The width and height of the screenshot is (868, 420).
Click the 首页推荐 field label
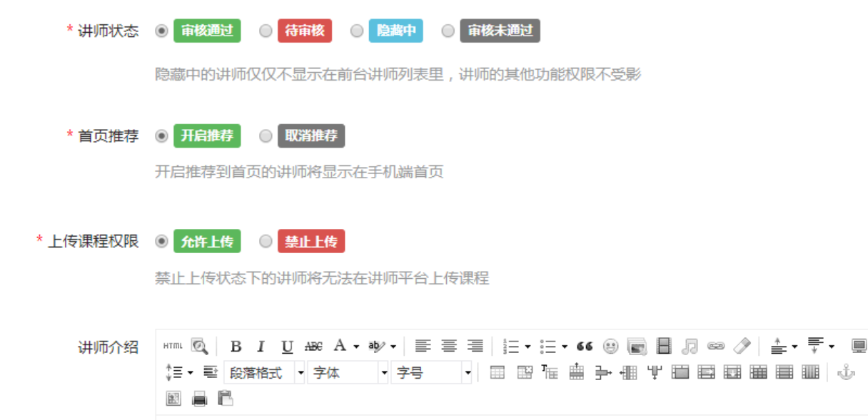coord(108,135)
